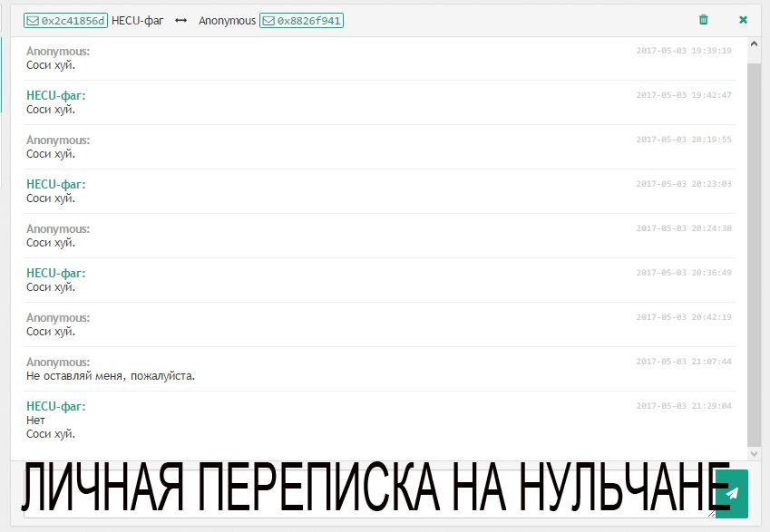The height and width of the screenshot is (532, 770).
Task: Open the 0x8826f941 address badge
Action: pos(301,21)
